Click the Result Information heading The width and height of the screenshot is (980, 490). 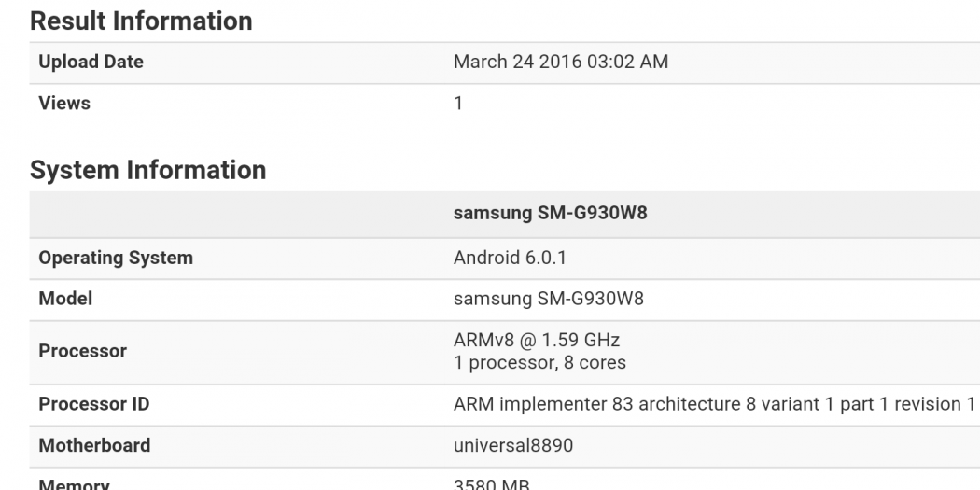(141, 21)
